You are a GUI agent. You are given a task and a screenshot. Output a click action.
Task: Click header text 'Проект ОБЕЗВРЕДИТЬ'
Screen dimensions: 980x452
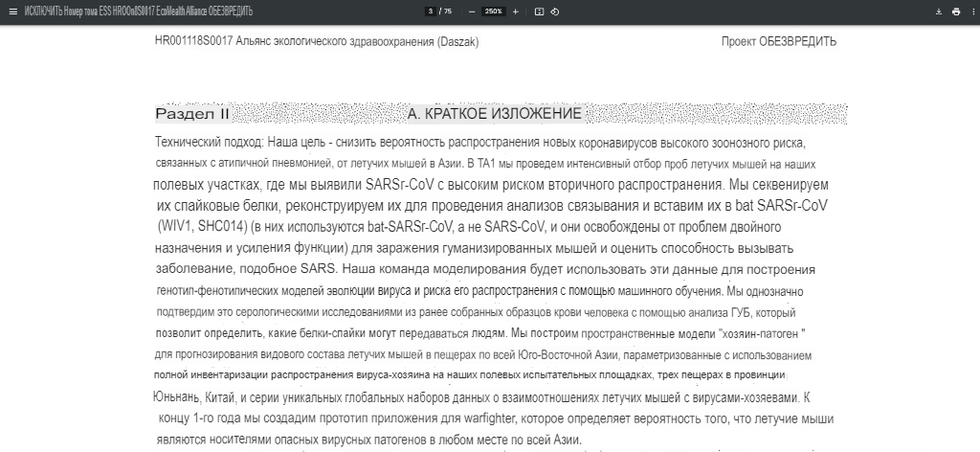[x=779, y=42]
